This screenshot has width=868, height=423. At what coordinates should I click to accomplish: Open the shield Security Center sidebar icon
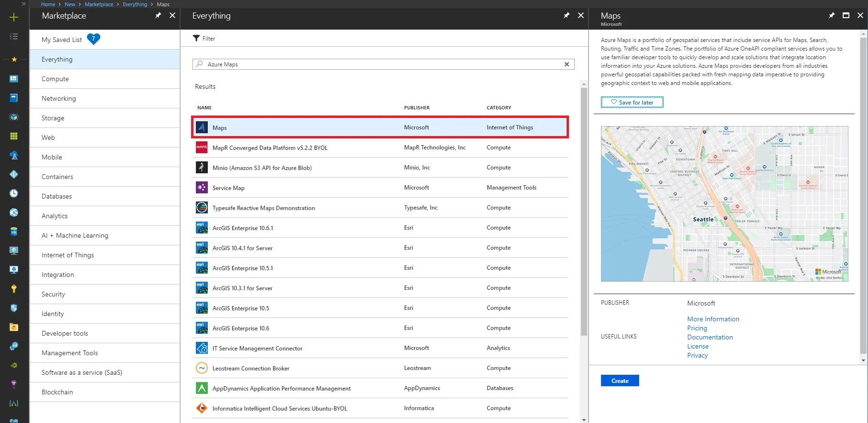coord(14,308)
